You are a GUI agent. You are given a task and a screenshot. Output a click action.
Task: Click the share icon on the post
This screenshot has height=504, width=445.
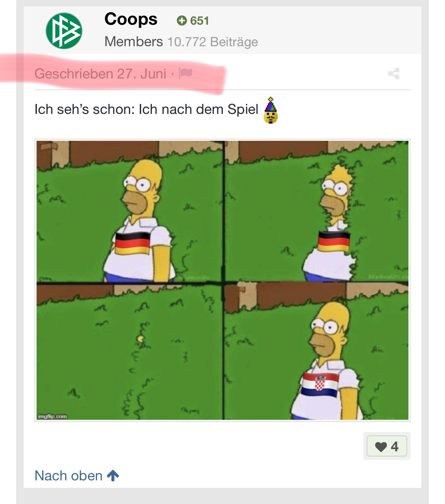[x=394, y=74]
